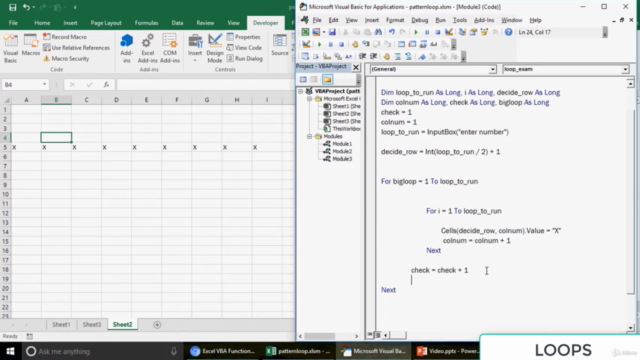The image size is (640, 360).
Task: Open the Debug menu in VBA editor
Action: 419,20
